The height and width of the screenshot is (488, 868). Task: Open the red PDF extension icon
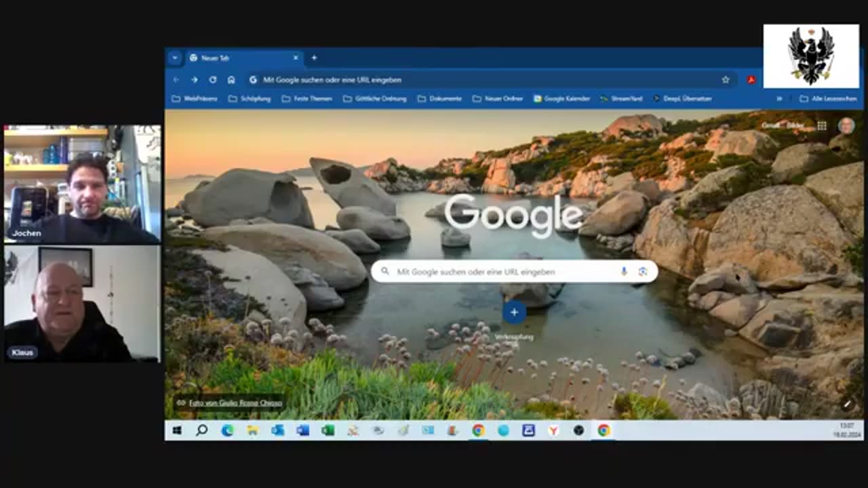pyautogui.click(x=751, y=80)
